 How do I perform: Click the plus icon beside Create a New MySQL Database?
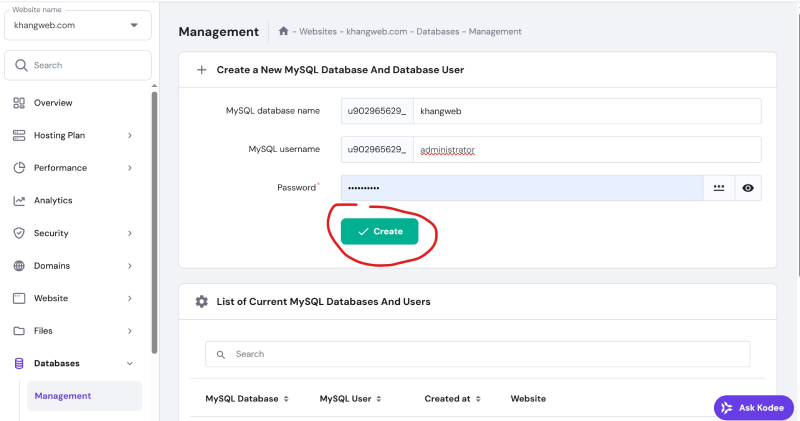(202, 70)
